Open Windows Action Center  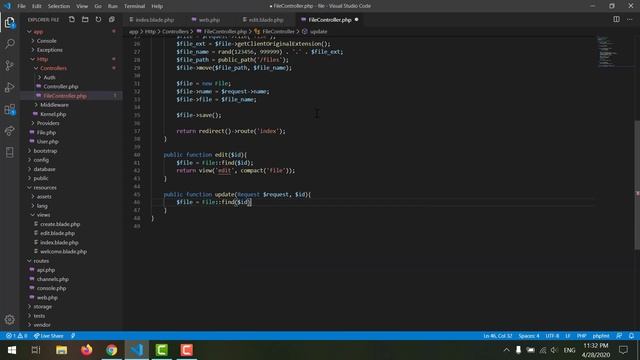[623, 350]
